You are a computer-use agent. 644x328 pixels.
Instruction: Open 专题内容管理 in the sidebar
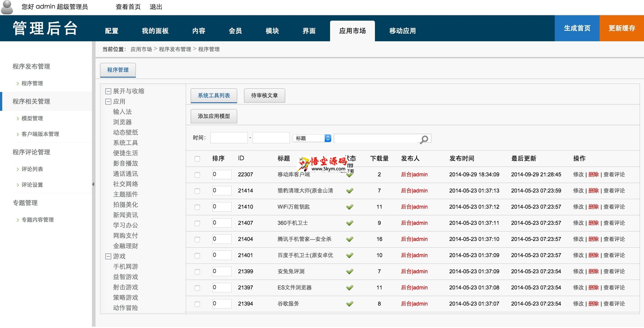point(37,220)
